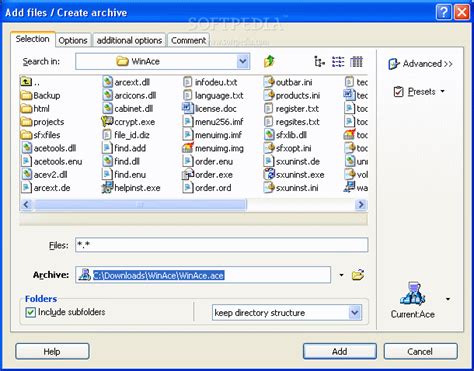The width and height of the screenshot is (474, 371).
Task: Select the find.enu file
Action: [x=124, y=175]
